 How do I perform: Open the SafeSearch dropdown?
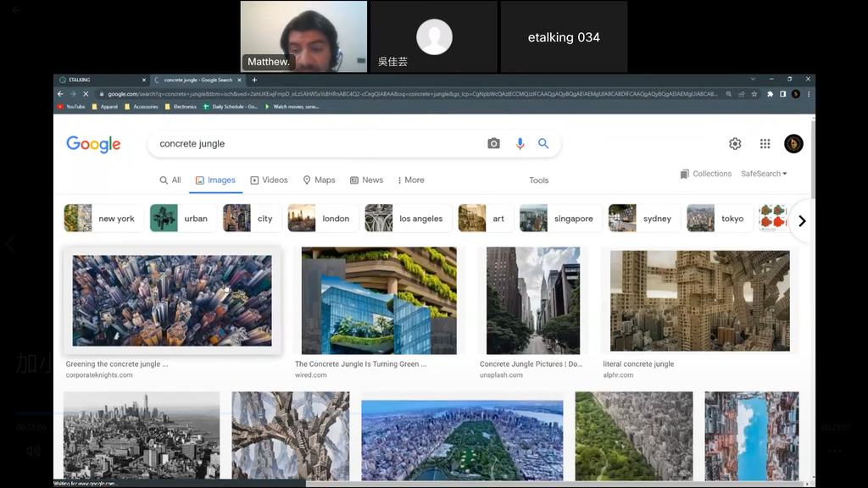click(764, 174)
